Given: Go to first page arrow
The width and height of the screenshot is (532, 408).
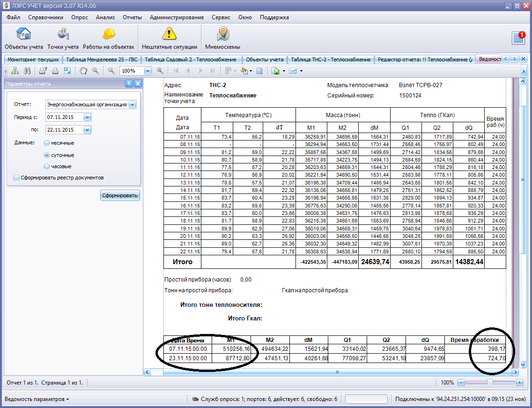Looking at the screenshot, I should (x=176, y=71).
